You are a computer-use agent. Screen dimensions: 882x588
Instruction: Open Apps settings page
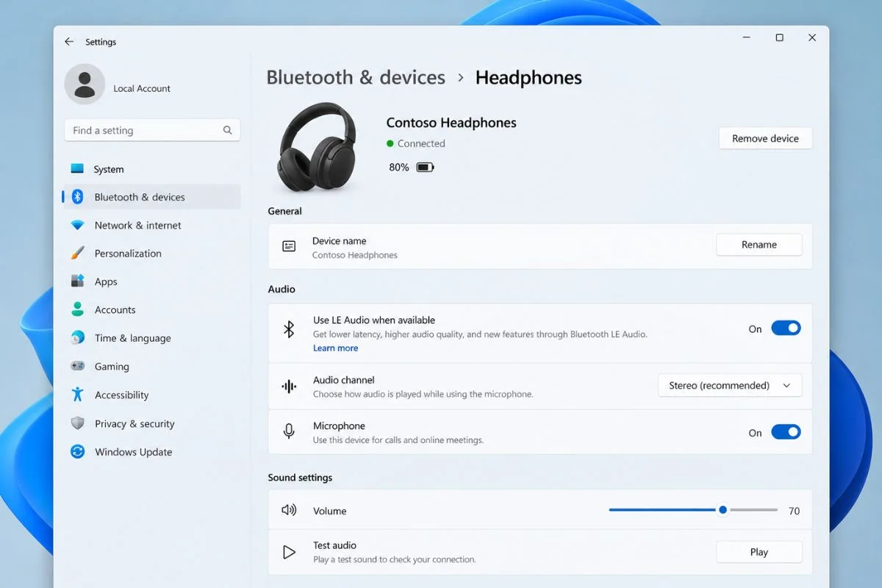pos(151,282)
